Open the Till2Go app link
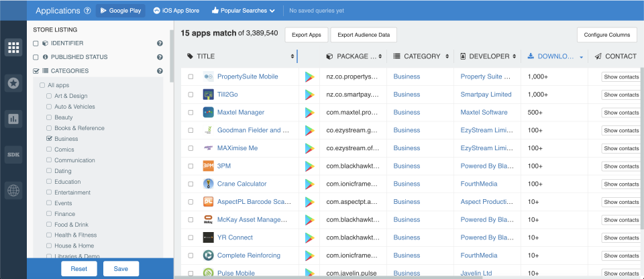 pos(227,95)
